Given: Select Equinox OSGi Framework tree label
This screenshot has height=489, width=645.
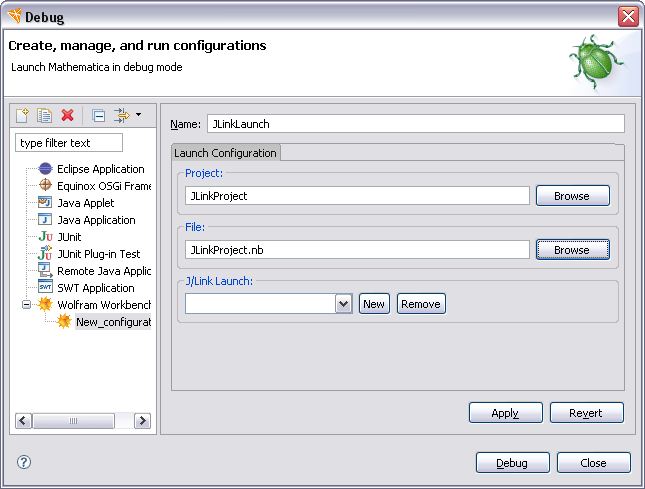Looking at the screenshot, I should (104, 186).
